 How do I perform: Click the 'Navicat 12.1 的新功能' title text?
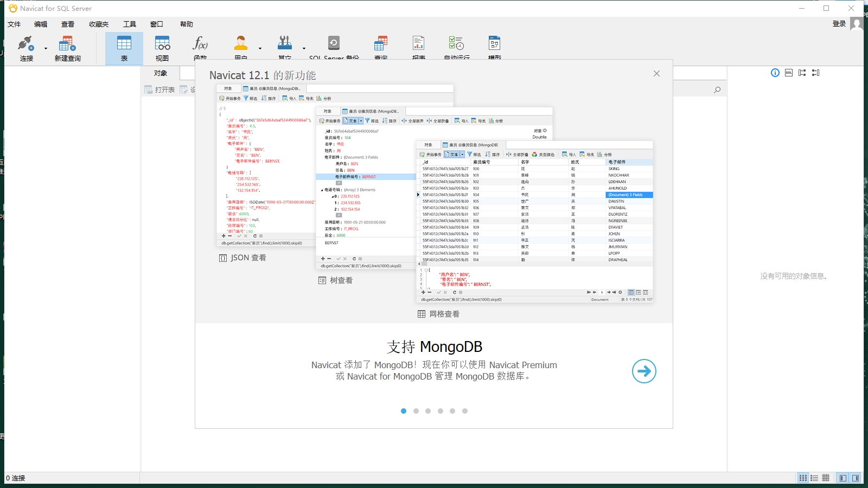pos(263,75)
